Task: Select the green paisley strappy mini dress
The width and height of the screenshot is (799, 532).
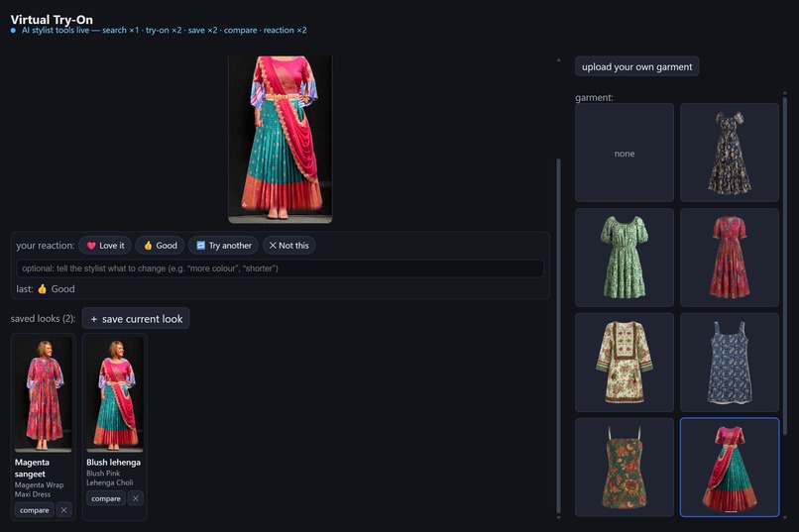Action: 625,468
